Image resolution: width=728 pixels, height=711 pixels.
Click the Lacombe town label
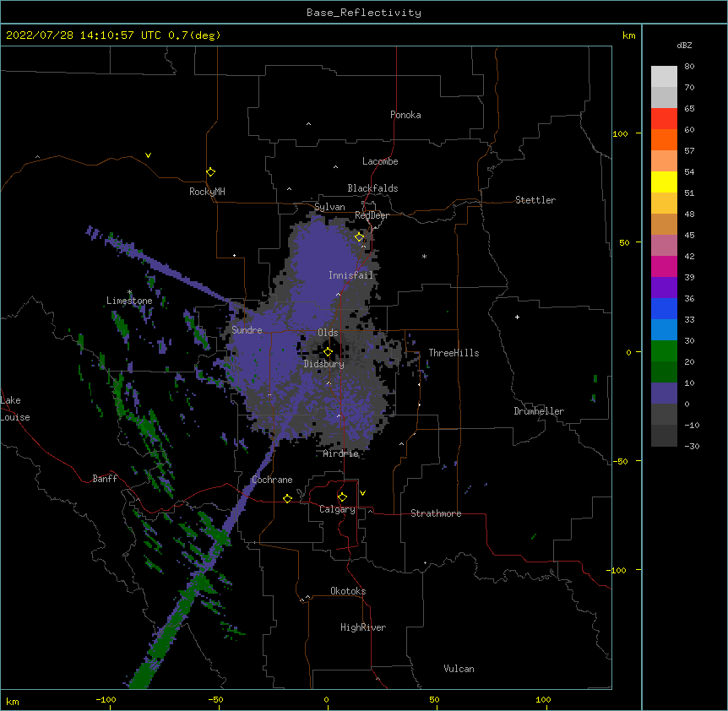pyautogui.click(x=380, y=161)
